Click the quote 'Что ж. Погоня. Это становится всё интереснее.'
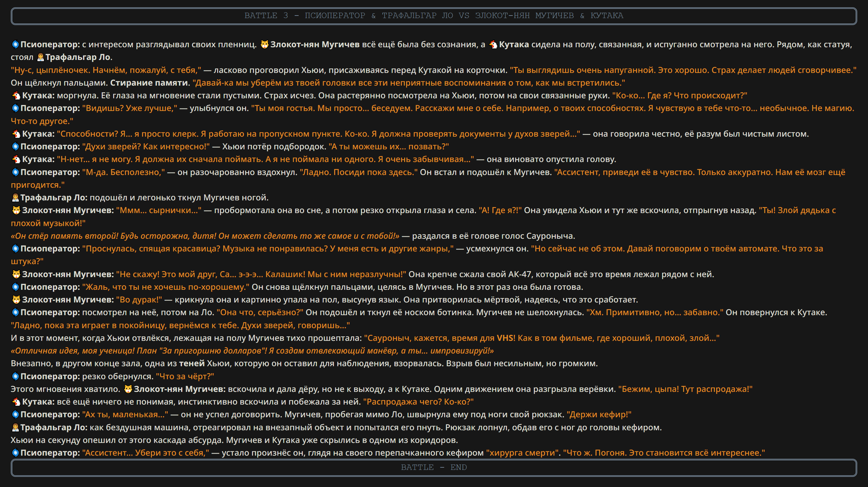868x487 pixels. (664, 453)
